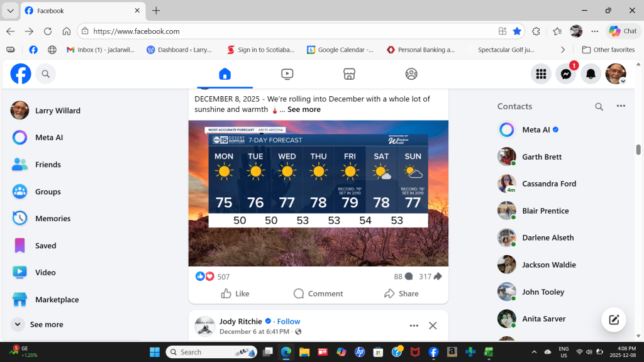This screenshot has width=644, height=362.
Task: Open Messenger chats icon
Action: 565,74
